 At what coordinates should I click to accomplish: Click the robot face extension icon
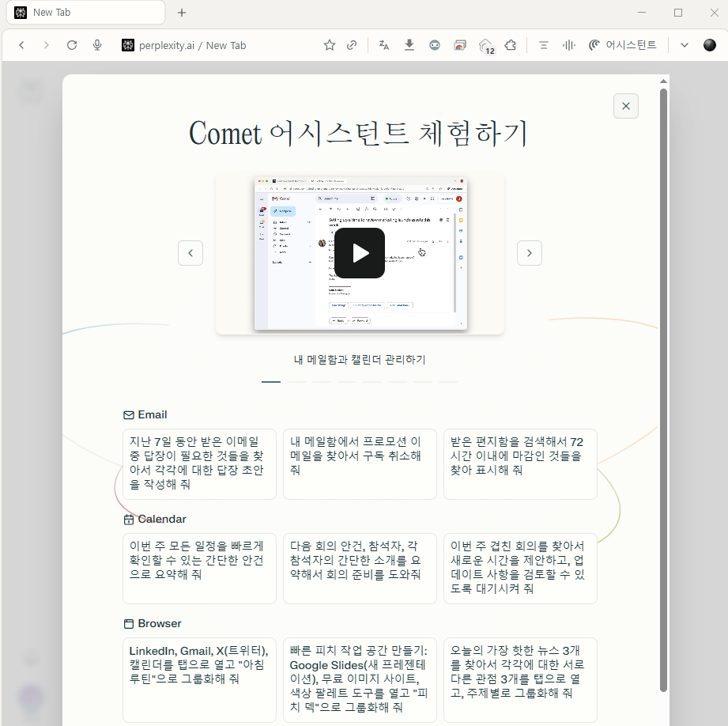click(435, 45)
